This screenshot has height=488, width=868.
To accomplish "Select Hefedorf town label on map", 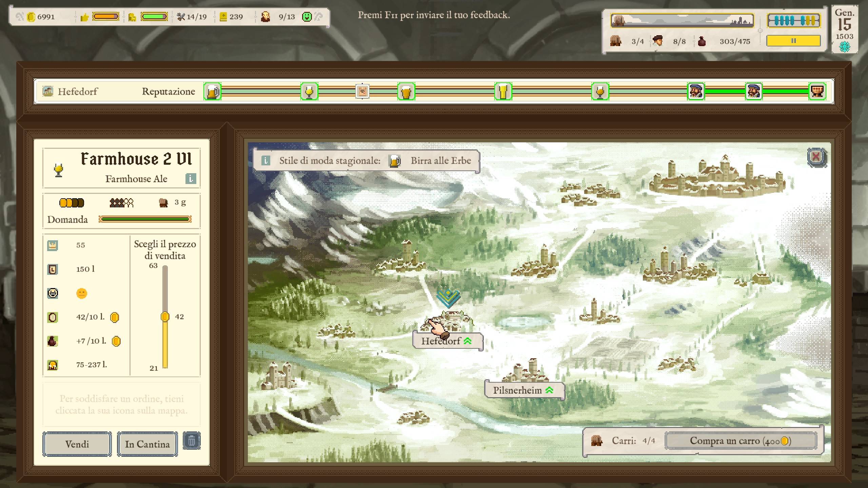I will pos(447,341).
